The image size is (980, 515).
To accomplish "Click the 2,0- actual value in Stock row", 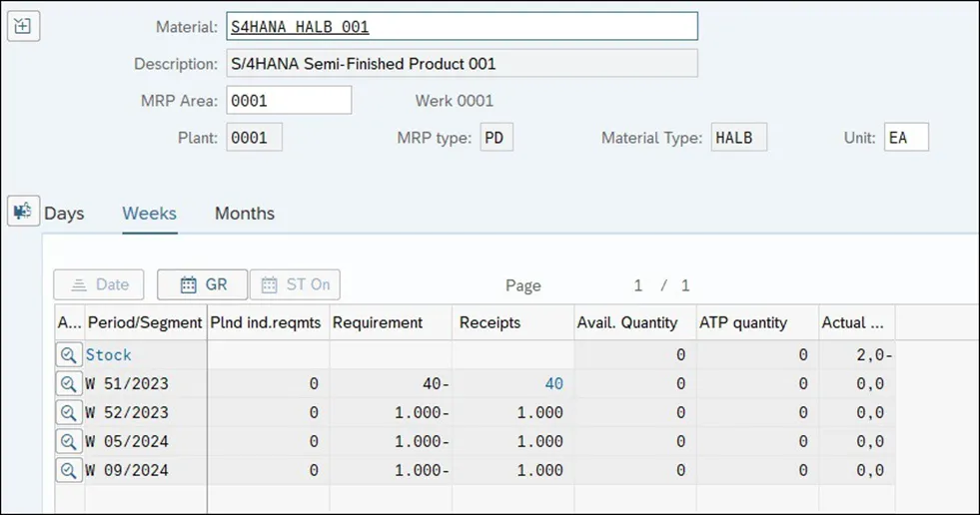I will click(874, 355).
